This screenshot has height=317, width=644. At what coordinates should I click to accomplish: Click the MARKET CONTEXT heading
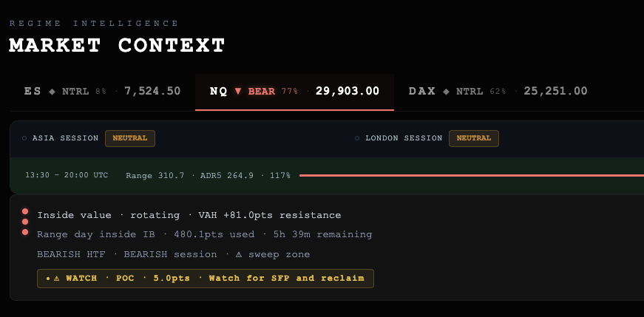point(118,45)
